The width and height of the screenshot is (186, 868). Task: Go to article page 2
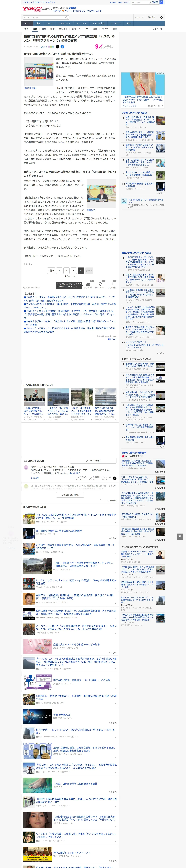point(66,270)
